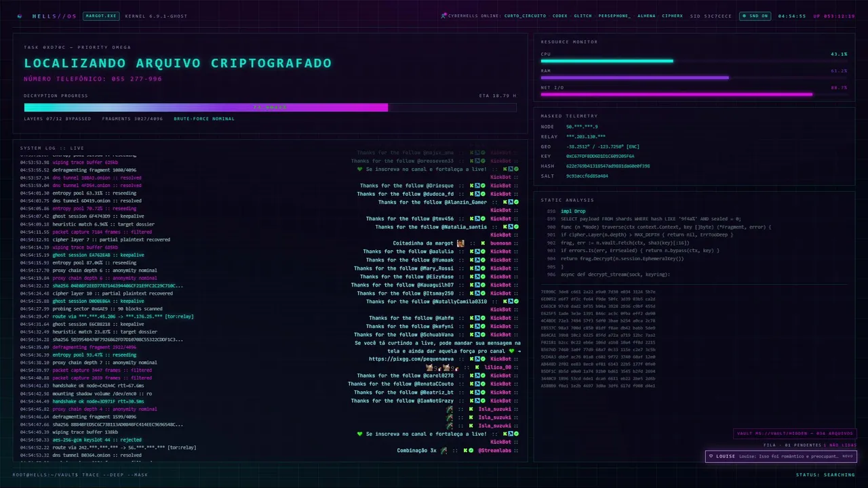Click the NOVO tag on Louise's message
This screenshot has height=488, width=868.
point(847,456)
